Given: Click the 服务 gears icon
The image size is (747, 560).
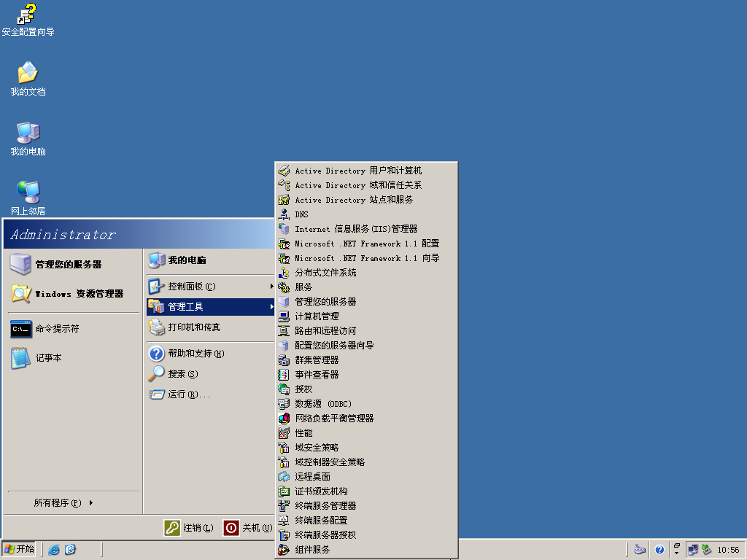Looking at the screenshot, I should pyautogui.click(x=284, y=287).
